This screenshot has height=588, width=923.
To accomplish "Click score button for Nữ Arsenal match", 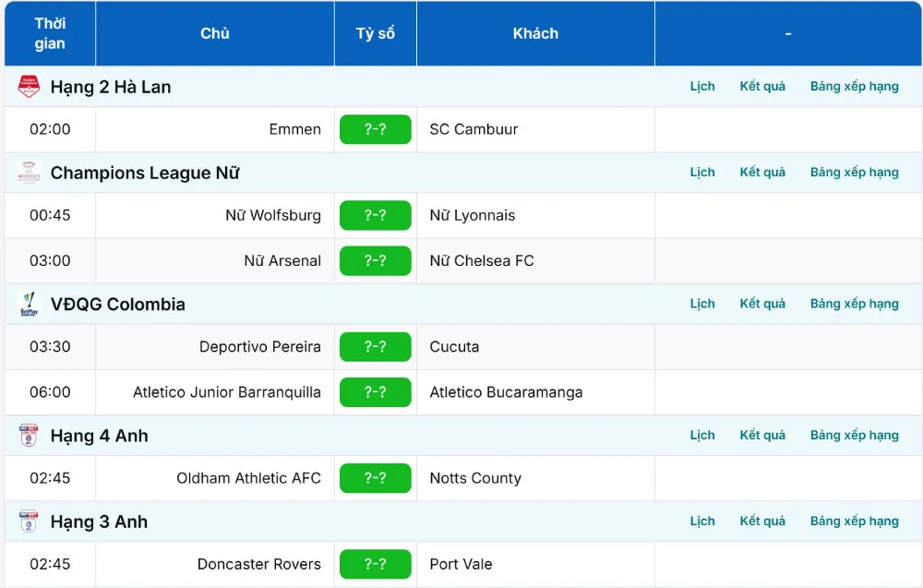I will pos(375,260).
